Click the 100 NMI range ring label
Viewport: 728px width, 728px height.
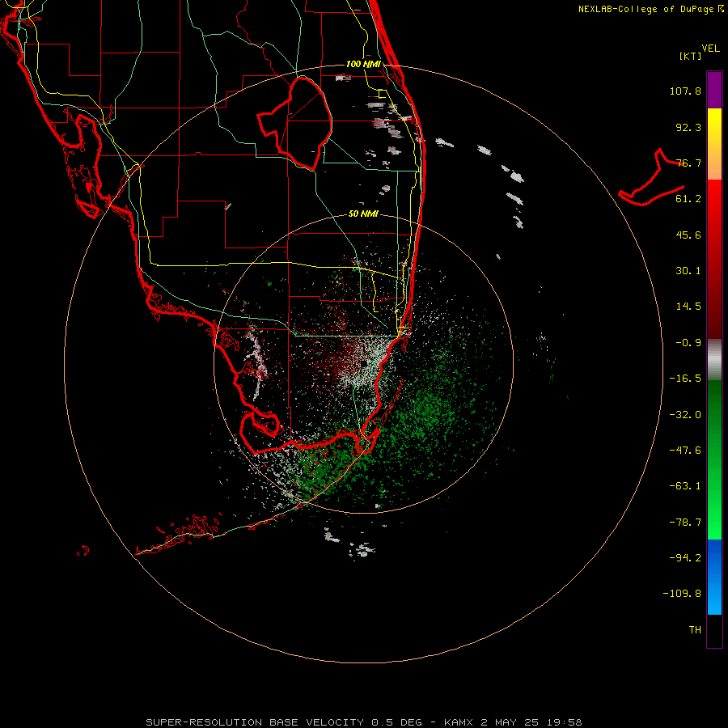click(x=363, y=64)
